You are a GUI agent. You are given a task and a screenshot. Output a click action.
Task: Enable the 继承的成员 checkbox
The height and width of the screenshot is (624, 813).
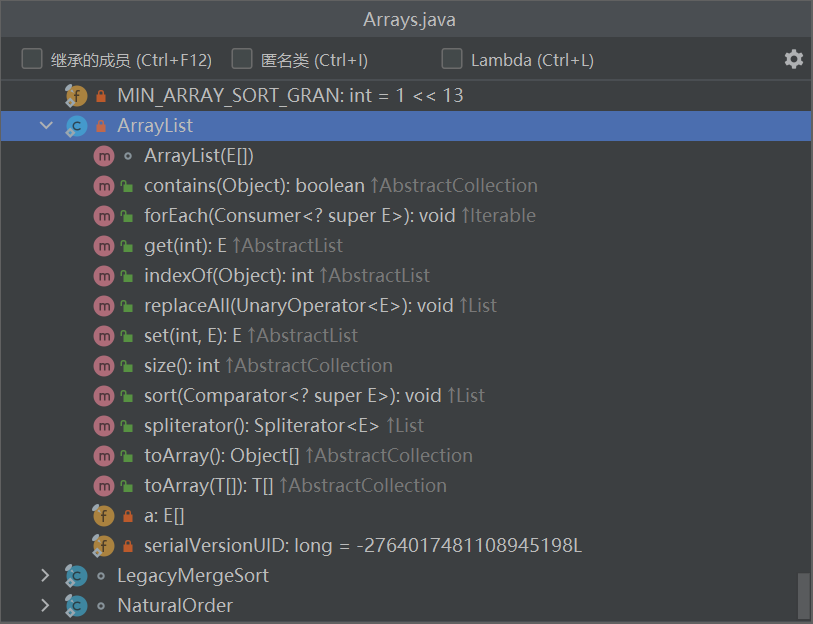(x=31, y=59)
